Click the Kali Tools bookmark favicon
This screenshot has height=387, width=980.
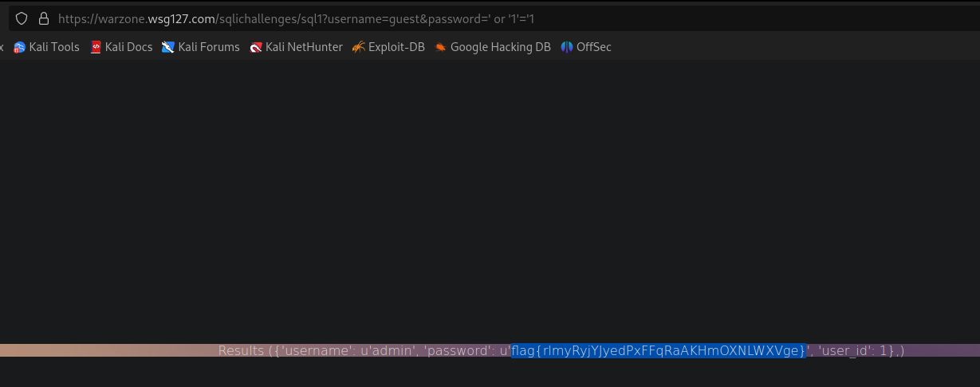[20, 47]
